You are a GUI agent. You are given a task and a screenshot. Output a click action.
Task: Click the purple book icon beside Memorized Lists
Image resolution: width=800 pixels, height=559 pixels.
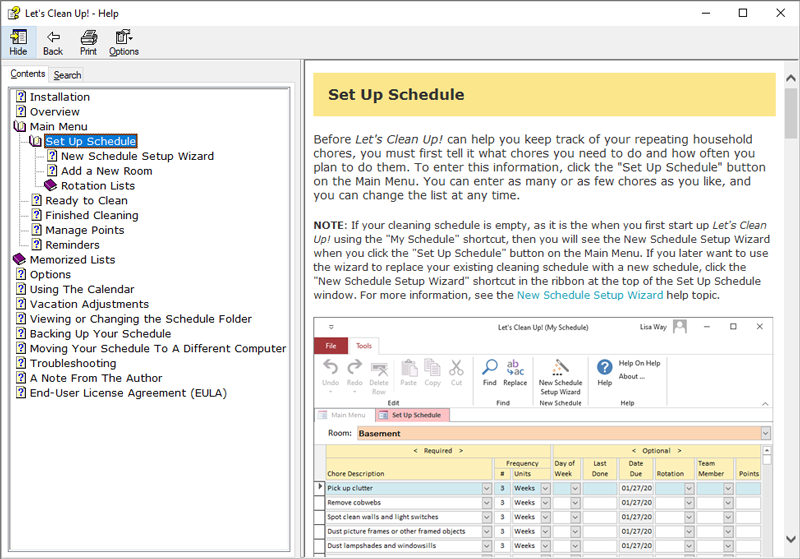pos(19,259)
